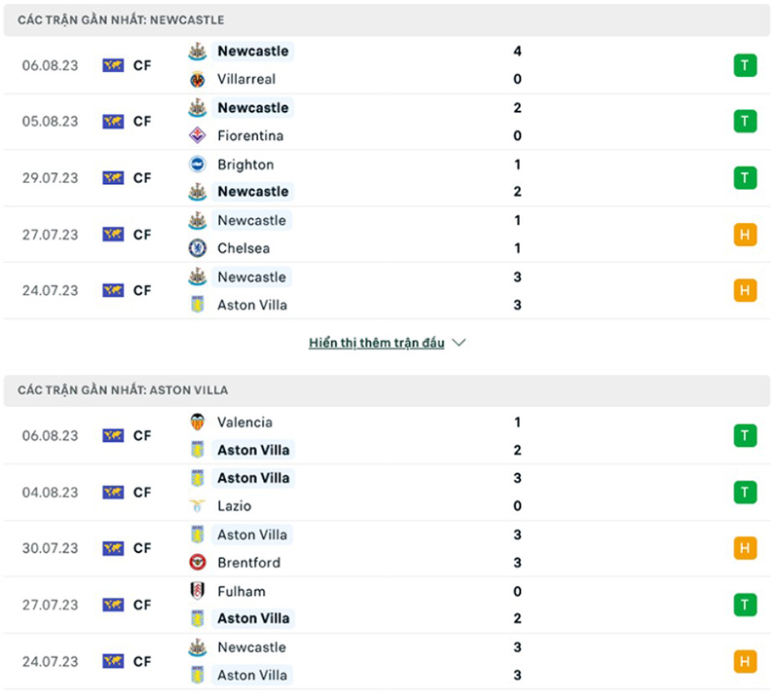The width and height of the screenshot is (779, 700).
Task: Click the Chelsea club crest icon
Action: coord(198,248)
